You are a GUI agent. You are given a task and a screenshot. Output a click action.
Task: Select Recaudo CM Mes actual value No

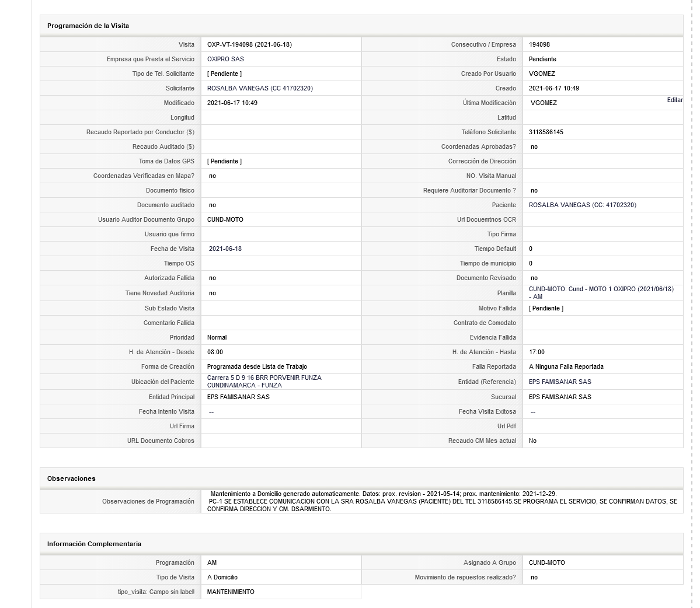[x=532, y=441]
